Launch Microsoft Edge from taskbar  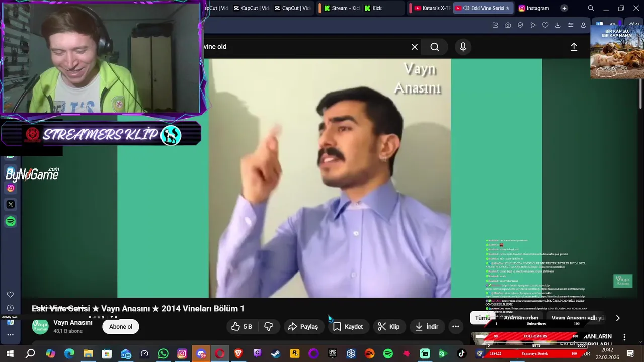(x=69, y=354)
